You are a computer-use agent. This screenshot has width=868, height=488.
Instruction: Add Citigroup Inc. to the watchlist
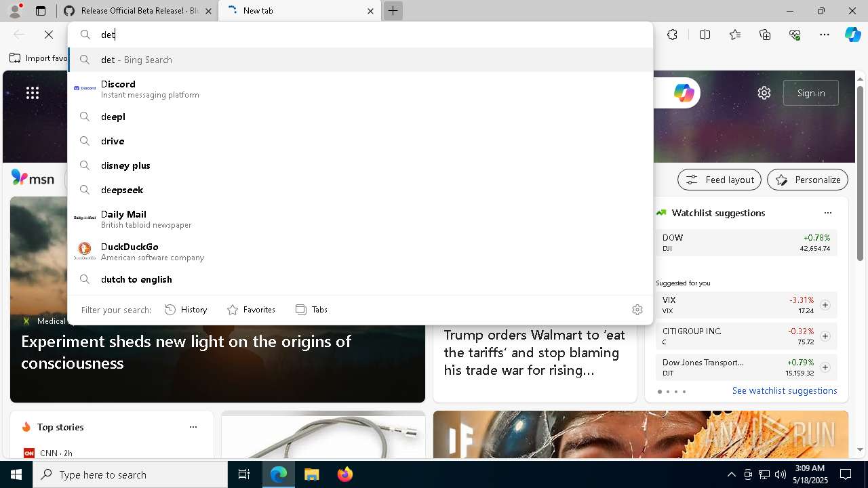(x=825, y=336)
